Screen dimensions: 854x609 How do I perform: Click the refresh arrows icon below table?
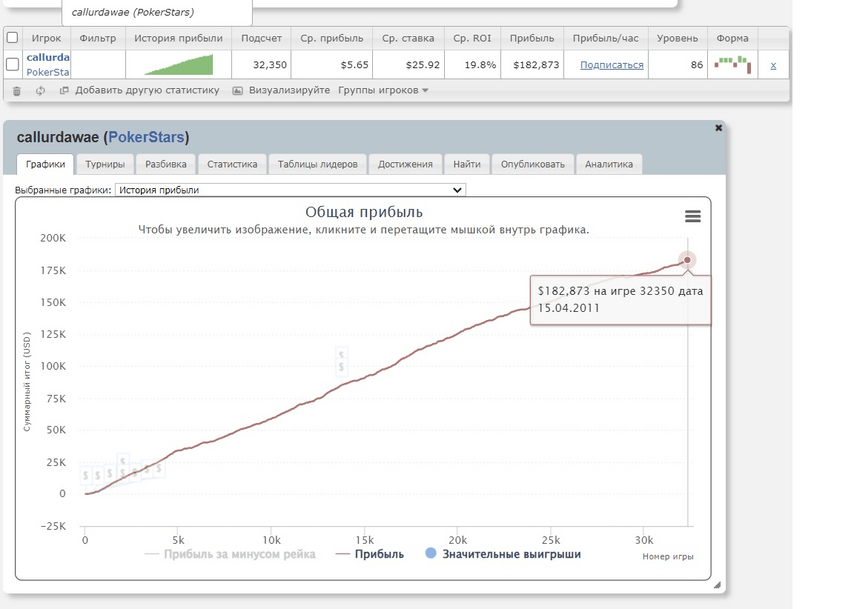pos(40,90)
